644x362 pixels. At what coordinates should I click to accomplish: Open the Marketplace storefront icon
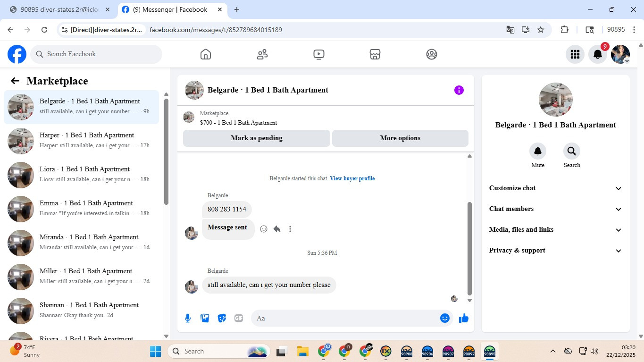click(x=375, y=54)
